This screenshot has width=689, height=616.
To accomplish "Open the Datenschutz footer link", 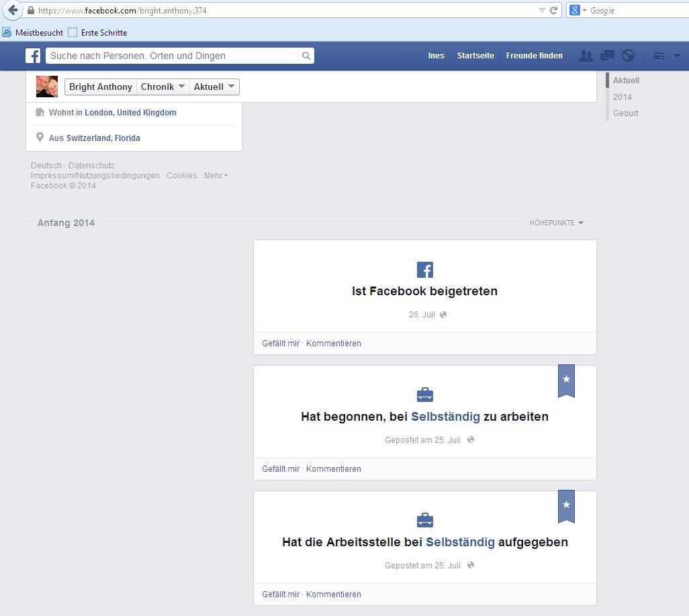I will pyautogui.click(x=91, y=166).
